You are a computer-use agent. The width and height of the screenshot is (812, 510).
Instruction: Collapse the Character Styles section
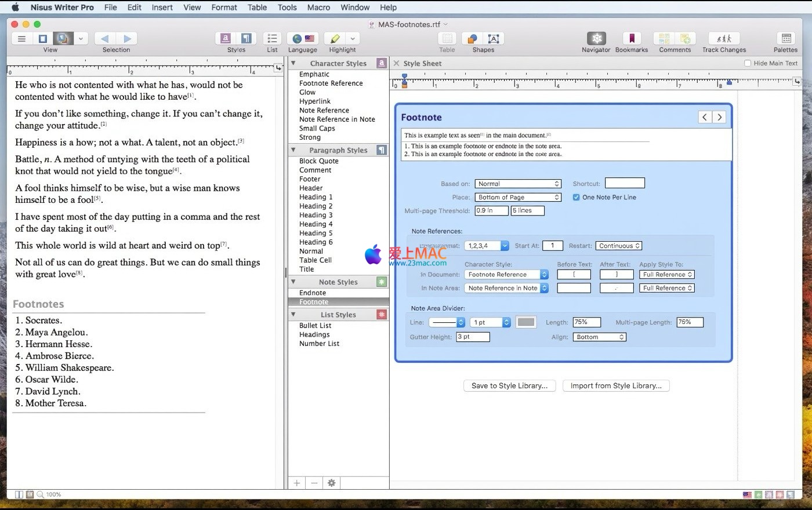point(293,63)
